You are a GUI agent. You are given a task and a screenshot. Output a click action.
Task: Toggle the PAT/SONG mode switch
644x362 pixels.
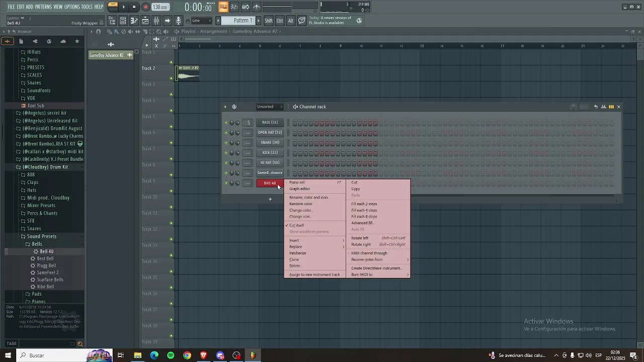(x=113, y=7)
